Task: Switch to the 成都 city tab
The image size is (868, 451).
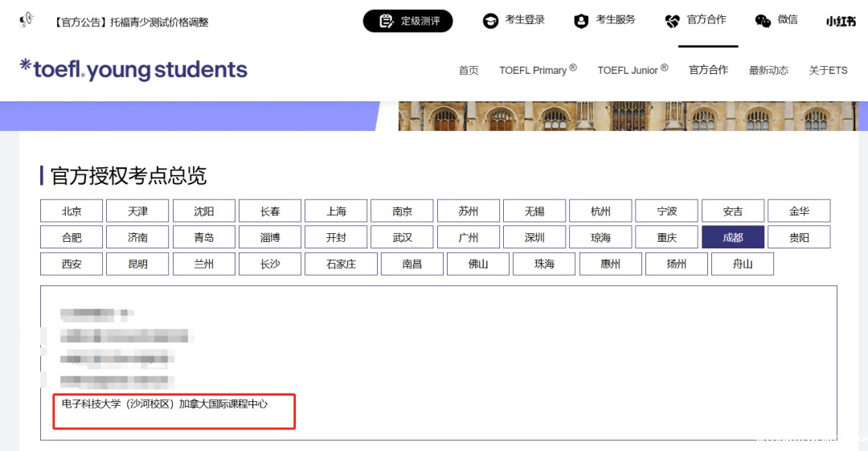Action: point(732,238)
